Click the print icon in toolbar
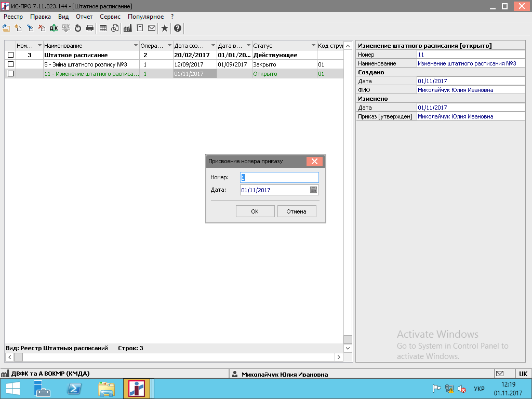532x399 pixels. pyautogui.click(x=90, y=28)
